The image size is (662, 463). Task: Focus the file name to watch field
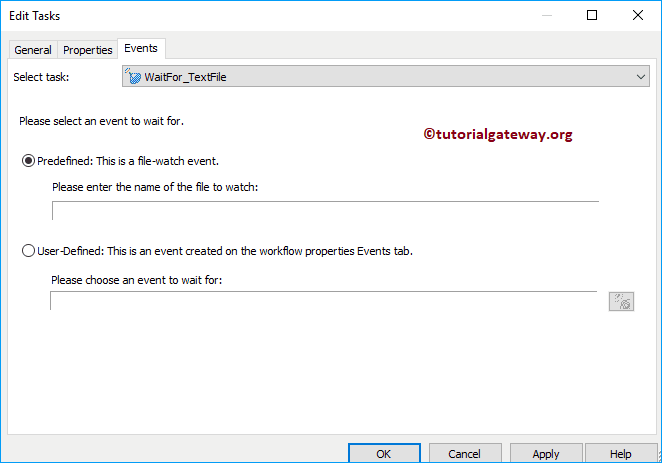tap(325, 211)
